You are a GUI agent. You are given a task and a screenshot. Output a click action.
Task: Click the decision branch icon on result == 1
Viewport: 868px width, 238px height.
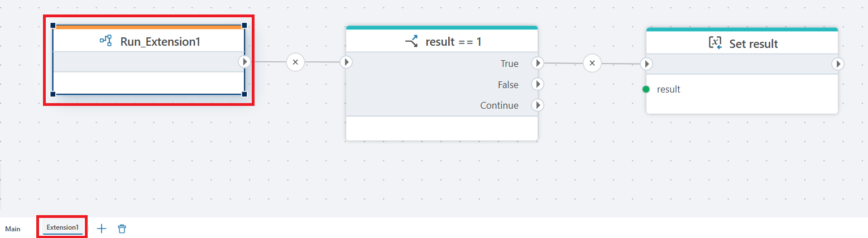(x=411, y=42)
